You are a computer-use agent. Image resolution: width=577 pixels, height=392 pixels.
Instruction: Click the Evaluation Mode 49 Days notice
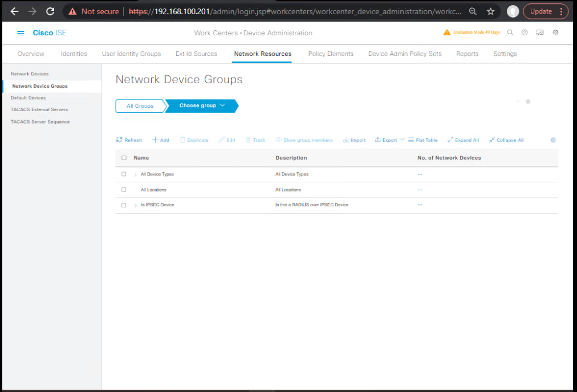(477, 32)
